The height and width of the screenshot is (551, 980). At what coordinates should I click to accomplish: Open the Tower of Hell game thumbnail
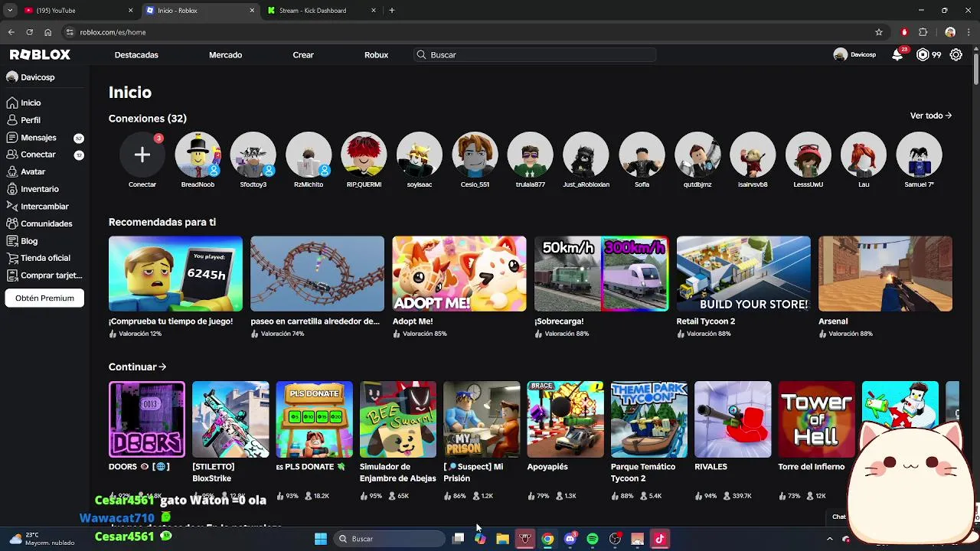tap(816, 419)
